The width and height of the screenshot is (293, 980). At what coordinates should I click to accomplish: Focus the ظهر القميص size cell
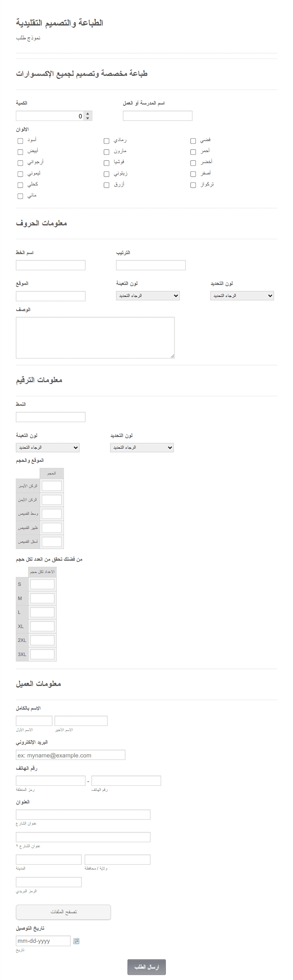click(52, 528)
